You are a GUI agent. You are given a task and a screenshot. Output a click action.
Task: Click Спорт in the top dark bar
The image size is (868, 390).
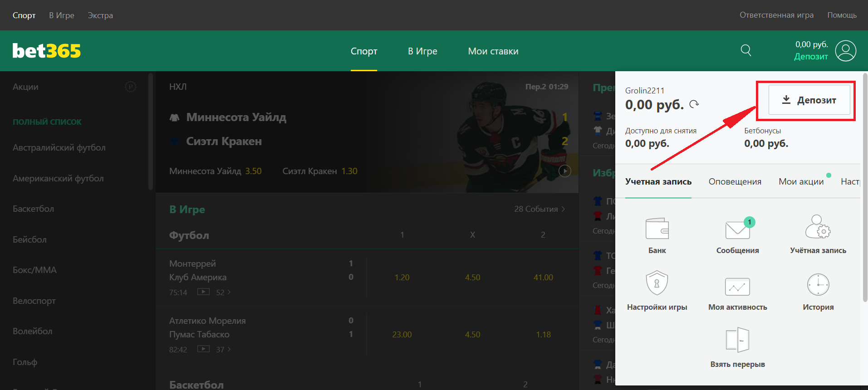(x=24, y=15)
